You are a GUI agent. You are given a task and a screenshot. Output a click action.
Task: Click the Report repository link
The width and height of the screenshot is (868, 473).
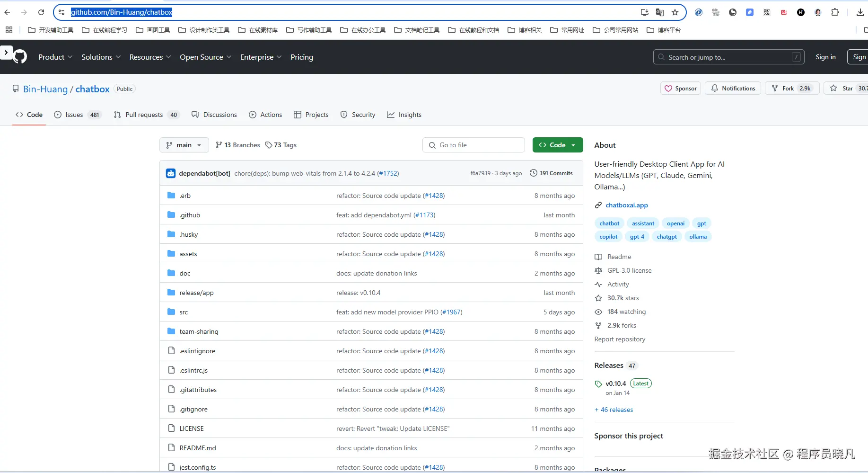[x=620, y=339]
